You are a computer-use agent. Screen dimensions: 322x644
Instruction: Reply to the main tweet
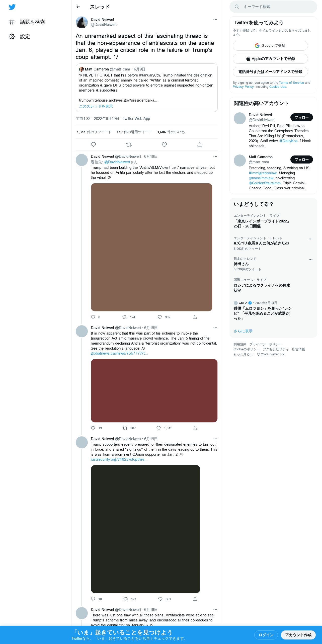(x=93, y=144)
